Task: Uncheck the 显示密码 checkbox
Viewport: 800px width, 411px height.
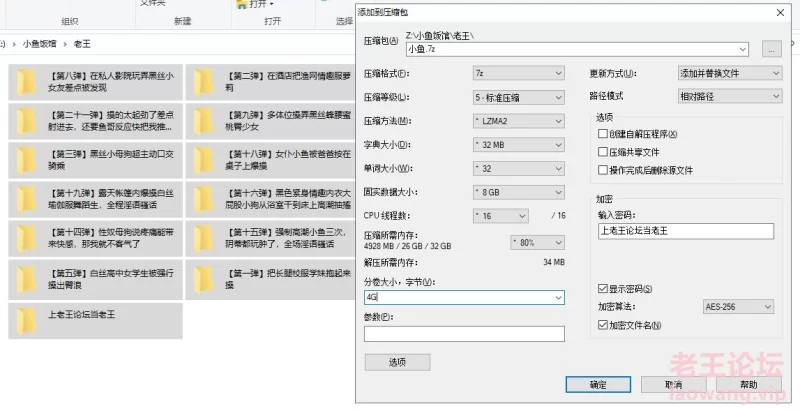Action: tap(602, 289)
